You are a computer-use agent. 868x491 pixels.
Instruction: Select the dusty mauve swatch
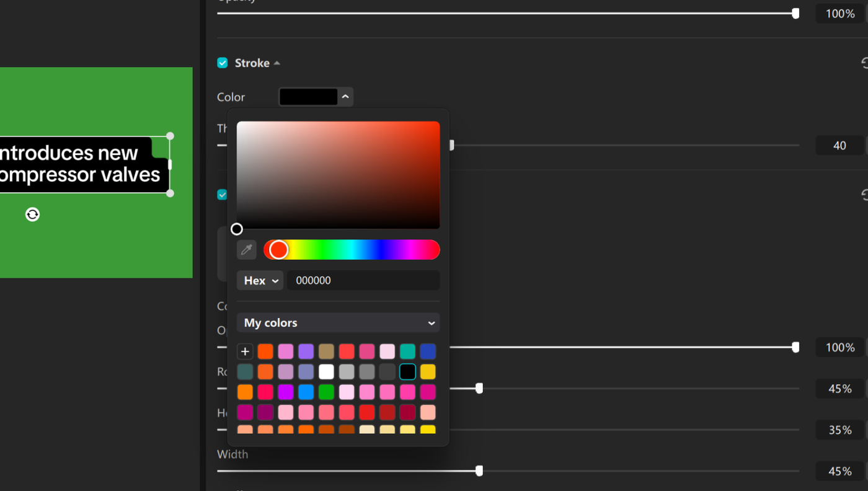(x=286, y=372)
